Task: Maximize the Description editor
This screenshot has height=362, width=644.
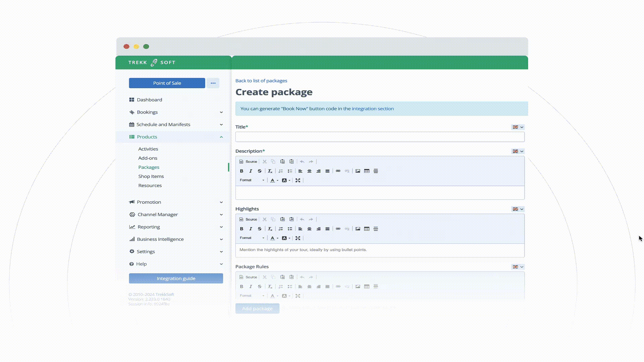Action: click(298, 180)
